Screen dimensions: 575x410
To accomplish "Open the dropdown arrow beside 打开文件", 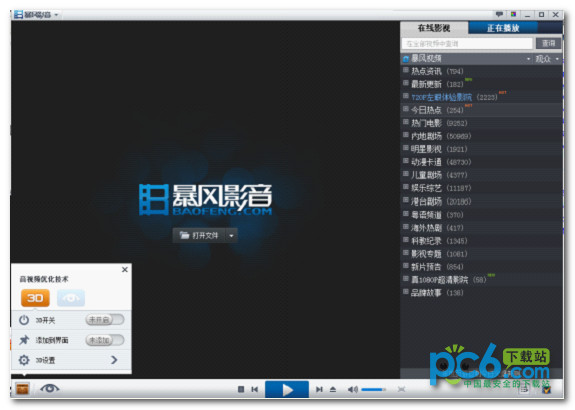I will pyautogui.click(x=231, y=235).
